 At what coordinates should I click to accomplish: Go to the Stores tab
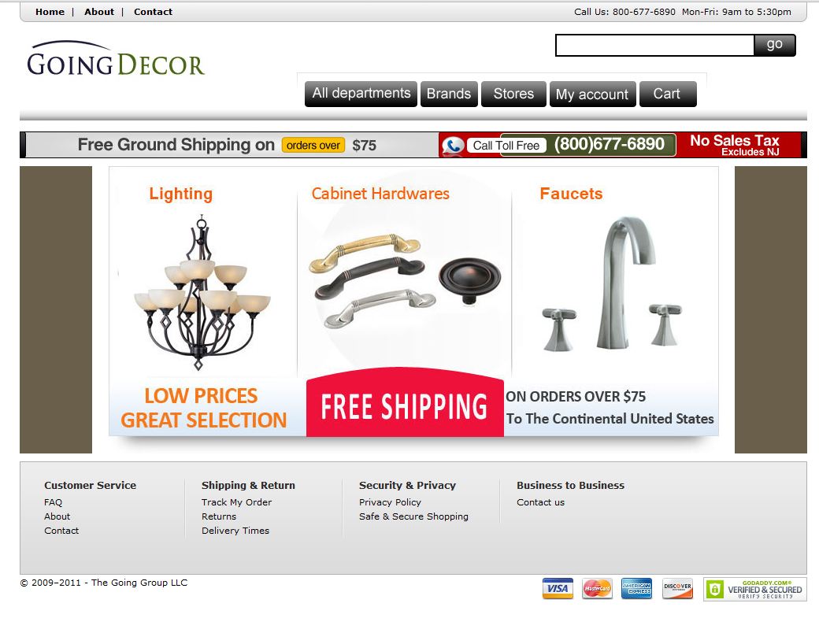513,94
